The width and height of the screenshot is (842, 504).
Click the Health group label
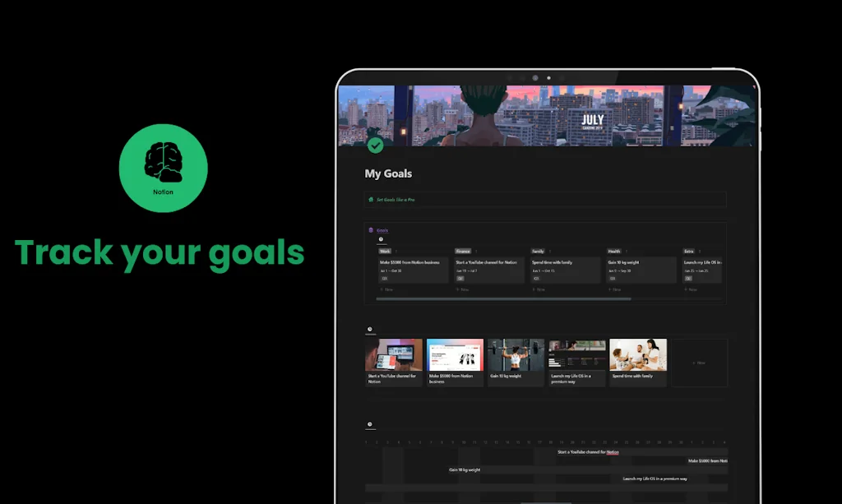click(x=613, y=252)
